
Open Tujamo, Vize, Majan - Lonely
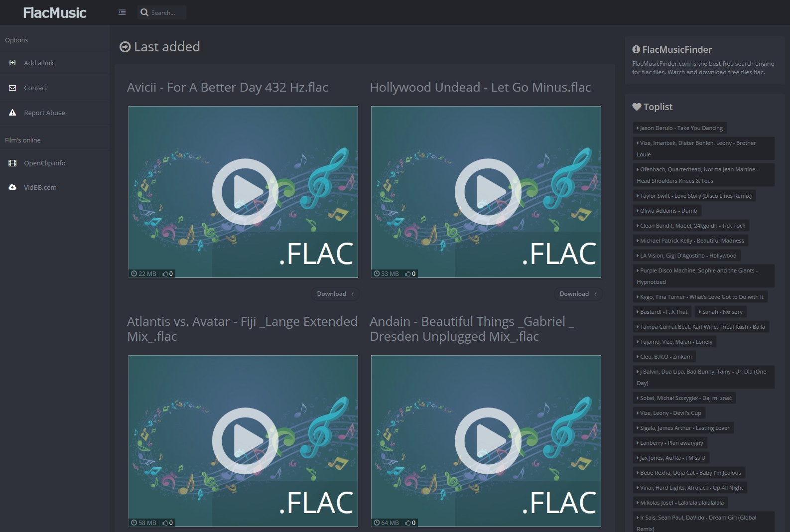click(674, 342)
